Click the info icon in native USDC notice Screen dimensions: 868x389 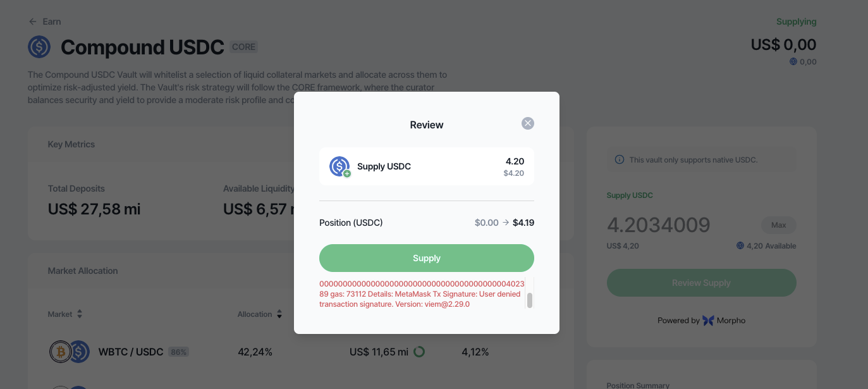pyautogui.click(x=620, y=160)
